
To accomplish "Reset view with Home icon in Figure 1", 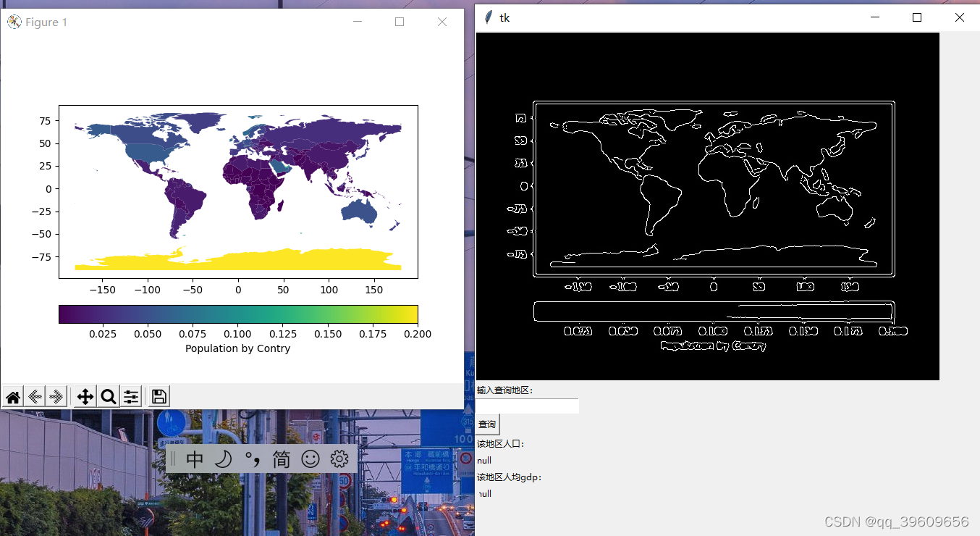I will coord(13,397).
